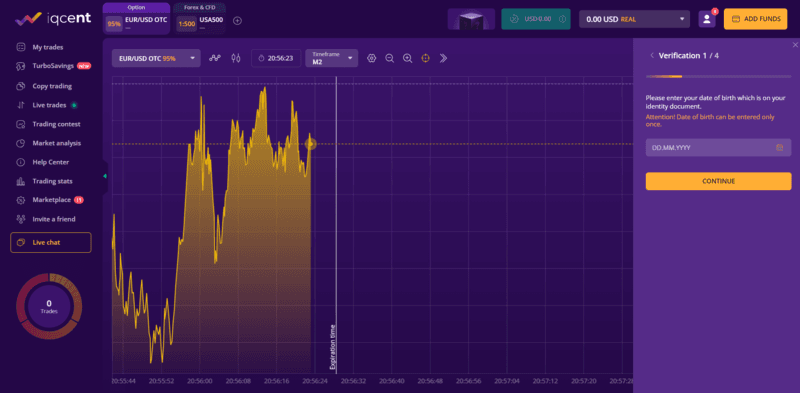Screen dimensions: 800x393
Task: Click the Copy trading icon
Action: coord(21,86)
